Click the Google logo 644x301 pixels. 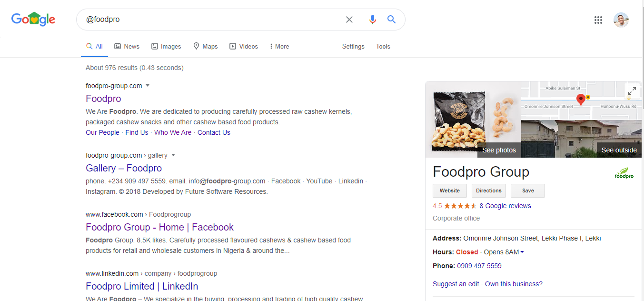click(33, 19)
